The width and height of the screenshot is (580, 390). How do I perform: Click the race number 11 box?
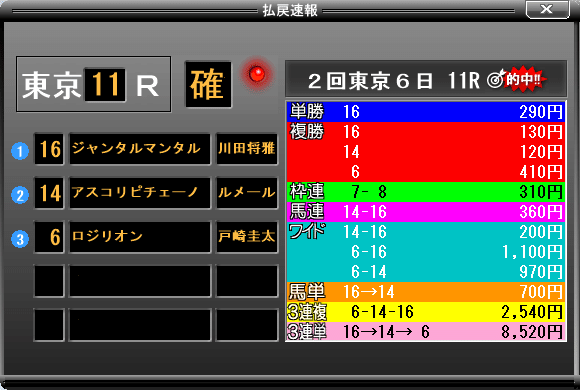pyautogui.click(x=105, y=84)
